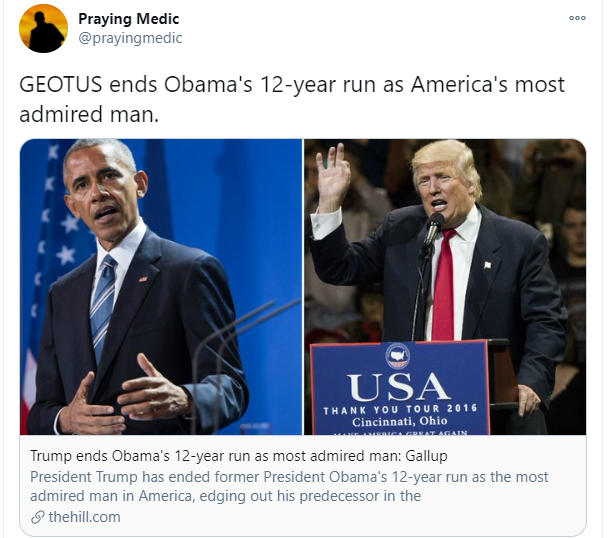
Task: Click Cincinnati, Ohio text on the podium
Action: [x=400, y=421]
